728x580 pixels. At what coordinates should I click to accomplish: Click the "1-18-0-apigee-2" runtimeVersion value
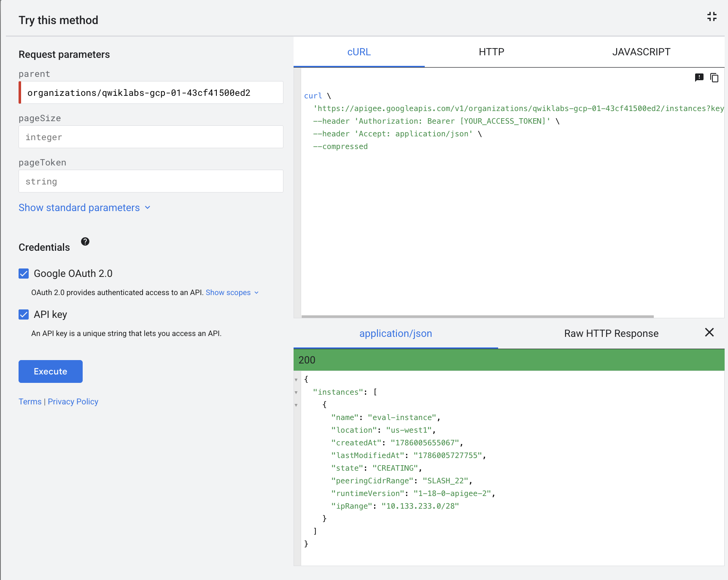[x=452, y=493]
